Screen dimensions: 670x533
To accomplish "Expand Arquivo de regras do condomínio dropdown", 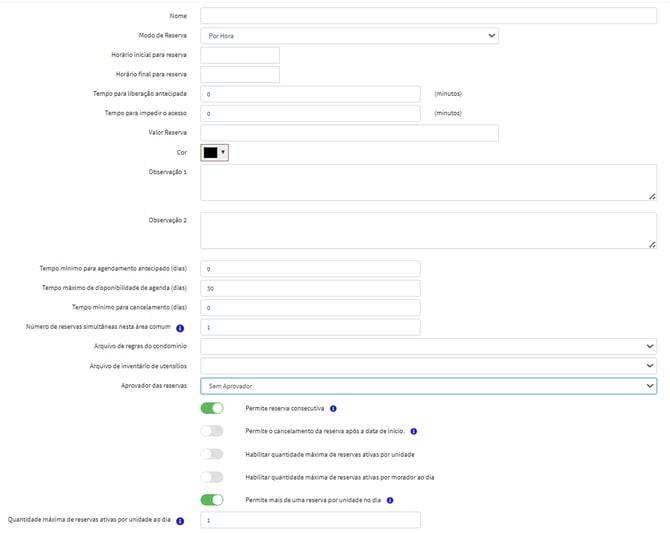I will tap(428, 347).
